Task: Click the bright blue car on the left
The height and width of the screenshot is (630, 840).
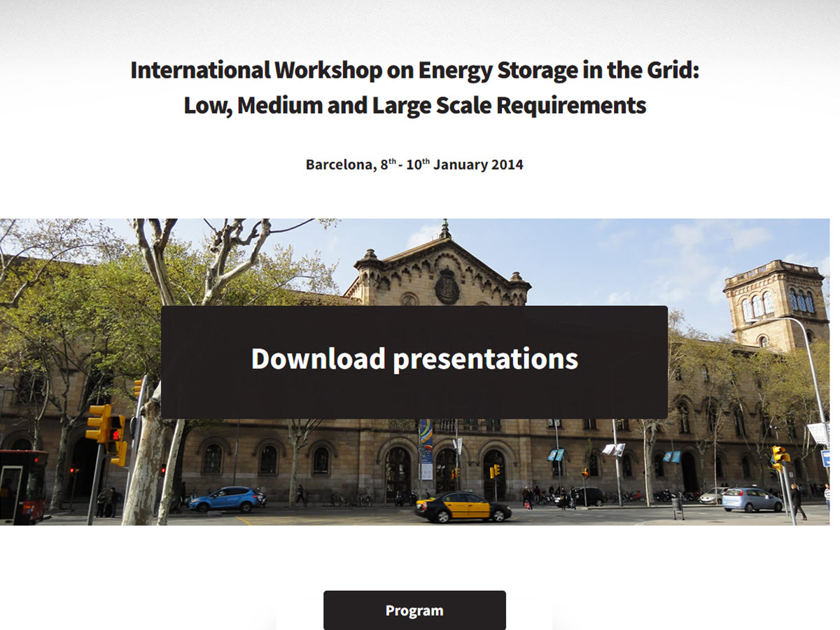Action: tap(223, 499)
